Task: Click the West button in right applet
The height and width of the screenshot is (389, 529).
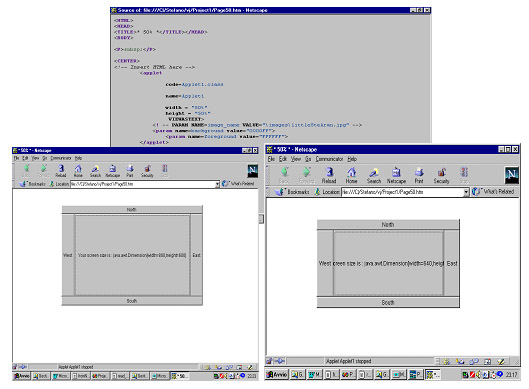Action: [325, 263]
